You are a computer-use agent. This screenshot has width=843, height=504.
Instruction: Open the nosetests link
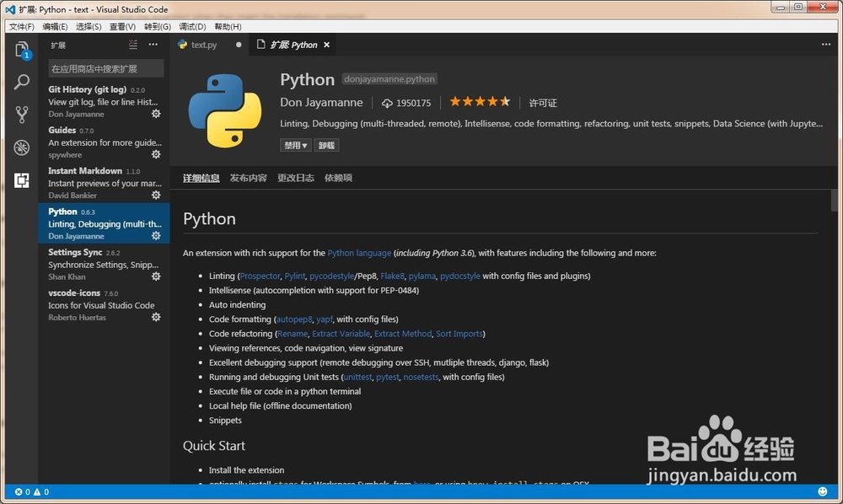pos(421,378)
